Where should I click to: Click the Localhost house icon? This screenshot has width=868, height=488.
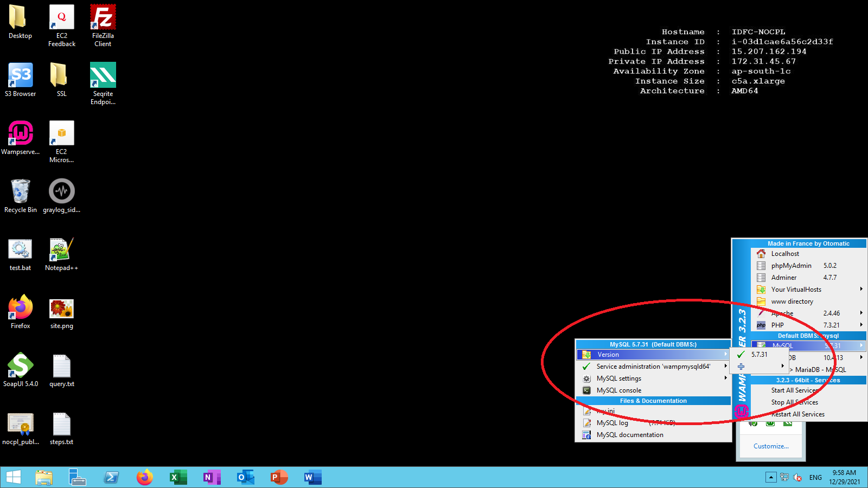point(761,254)
